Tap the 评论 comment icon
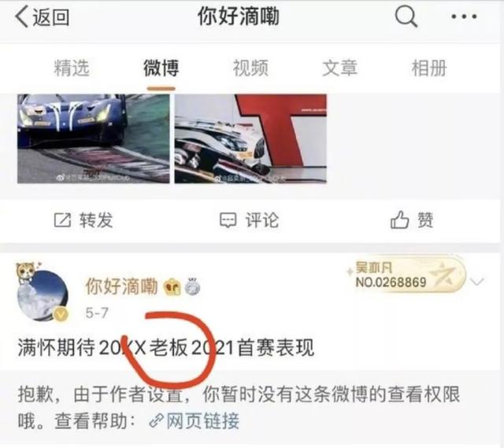The image size is (504, 448). tap(228, 220)
